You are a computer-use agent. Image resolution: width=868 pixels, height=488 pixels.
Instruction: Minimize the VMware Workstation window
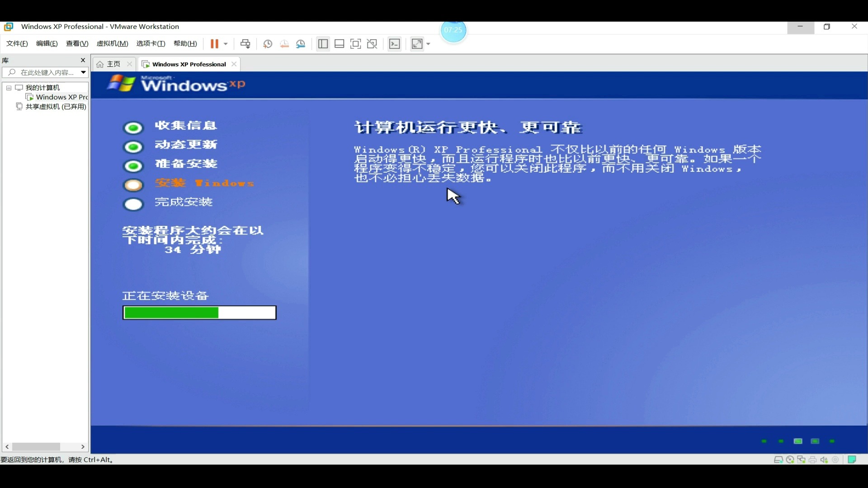[x=801, y=27]
